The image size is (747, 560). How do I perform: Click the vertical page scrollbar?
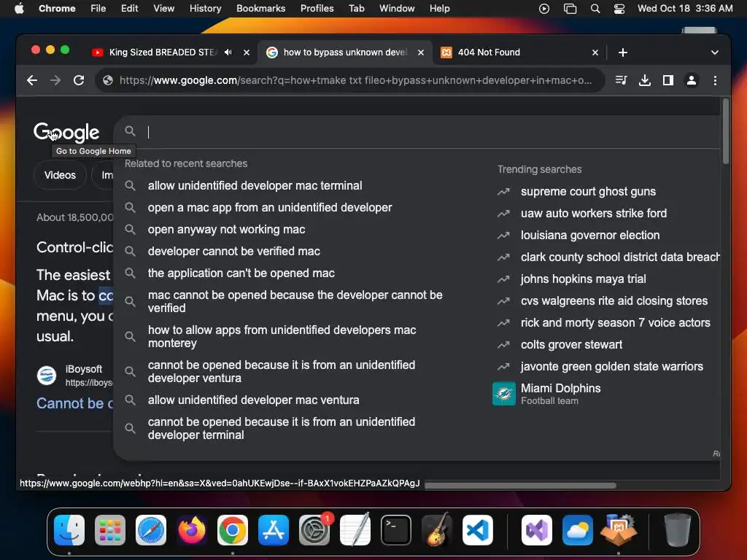point(726,131)
